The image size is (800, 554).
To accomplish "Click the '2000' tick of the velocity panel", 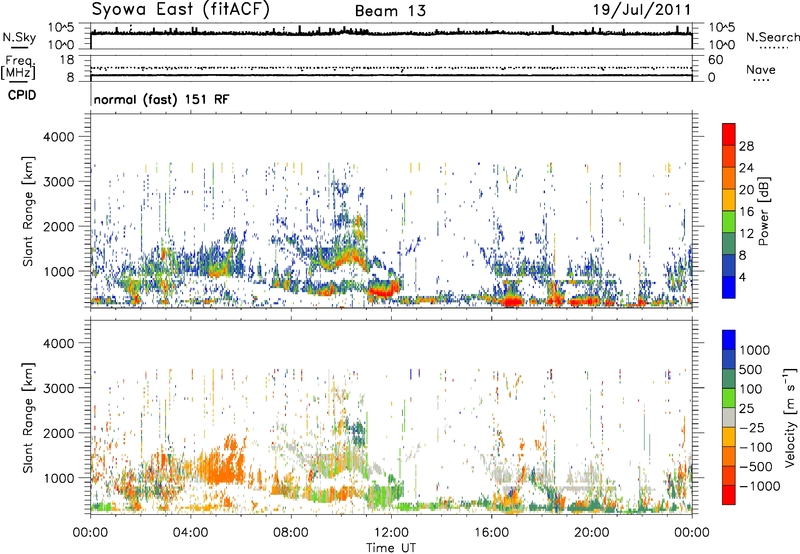I will (x=58, y=433).
